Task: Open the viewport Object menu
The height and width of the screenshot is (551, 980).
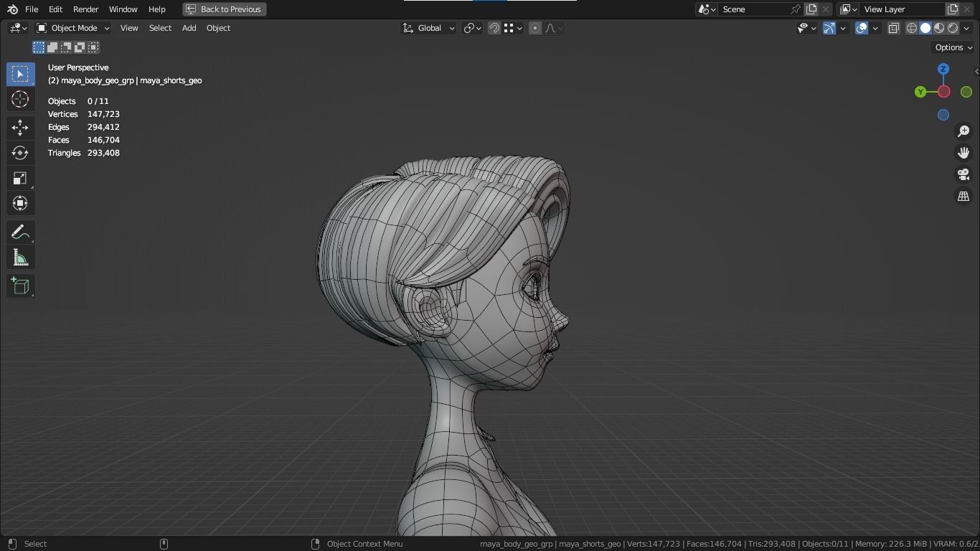Action: [x=218, y=28]
